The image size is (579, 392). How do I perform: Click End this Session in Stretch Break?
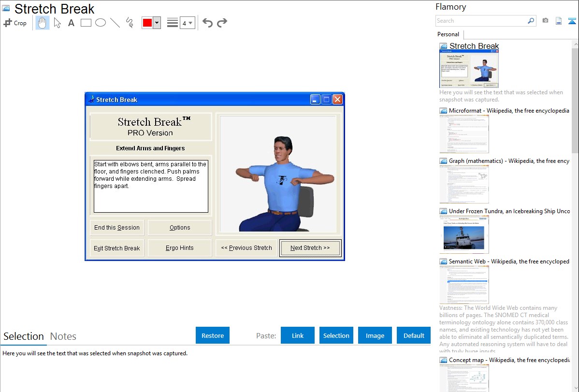coord(116,228)
